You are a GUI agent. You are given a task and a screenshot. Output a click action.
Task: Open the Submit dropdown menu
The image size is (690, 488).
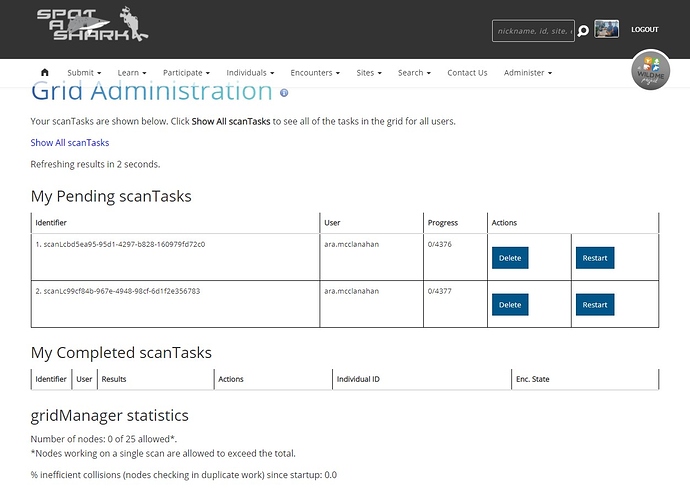pyautogui.click(x=84, y=73)
